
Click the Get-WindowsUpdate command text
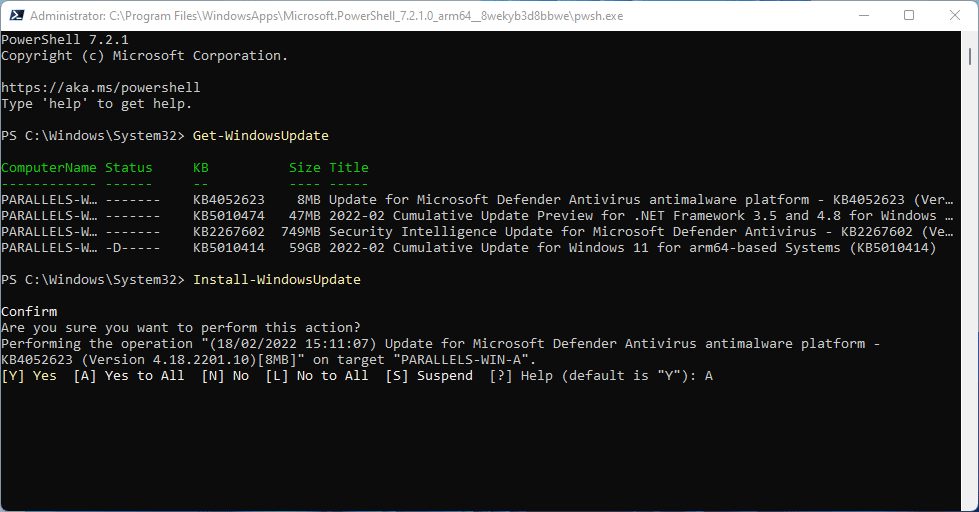[260, 135]
